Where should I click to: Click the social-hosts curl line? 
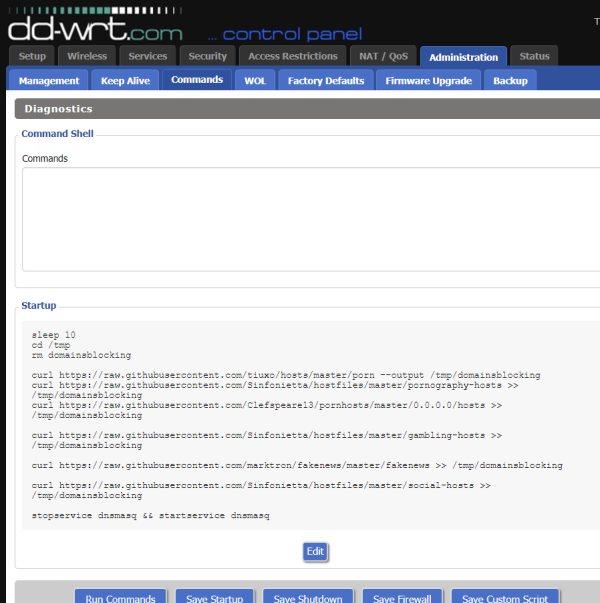261,490
